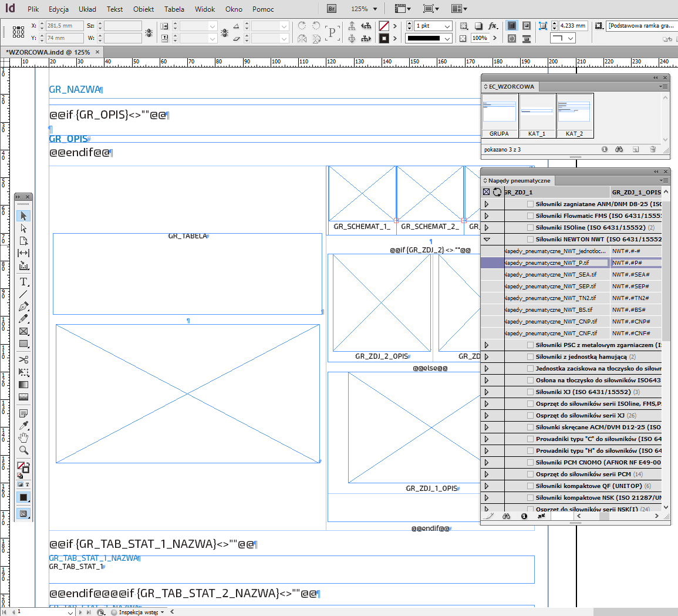Open the stroke style dropdown

pyautogui.click(x=447, y=39)
